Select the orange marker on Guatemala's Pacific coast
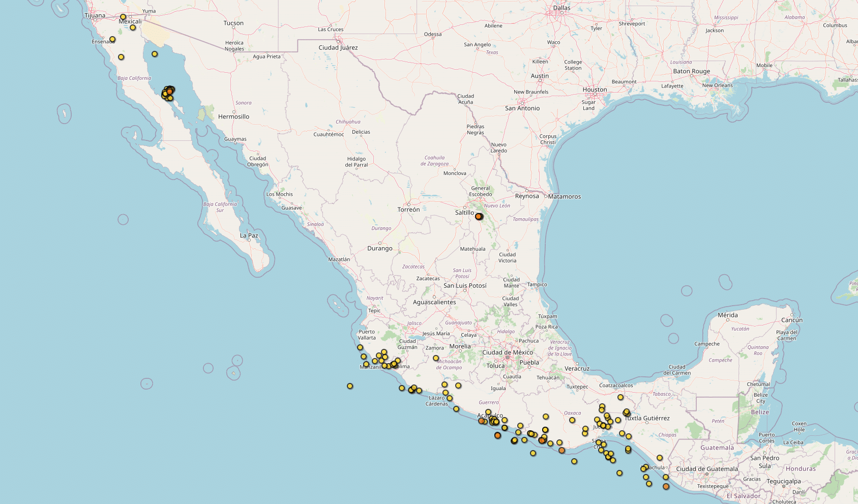 click(666, 487)
